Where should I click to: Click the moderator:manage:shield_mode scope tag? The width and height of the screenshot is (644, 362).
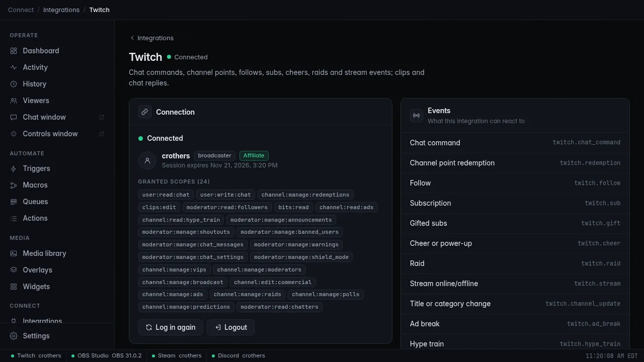click(x=301, y=257)
